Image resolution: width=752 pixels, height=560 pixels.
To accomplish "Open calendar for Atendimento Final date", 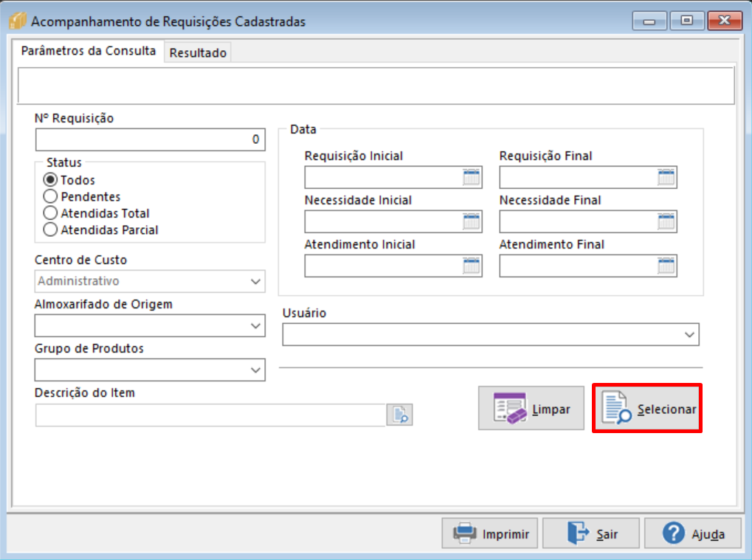I will pyautogui.click(x=666, y=266).
